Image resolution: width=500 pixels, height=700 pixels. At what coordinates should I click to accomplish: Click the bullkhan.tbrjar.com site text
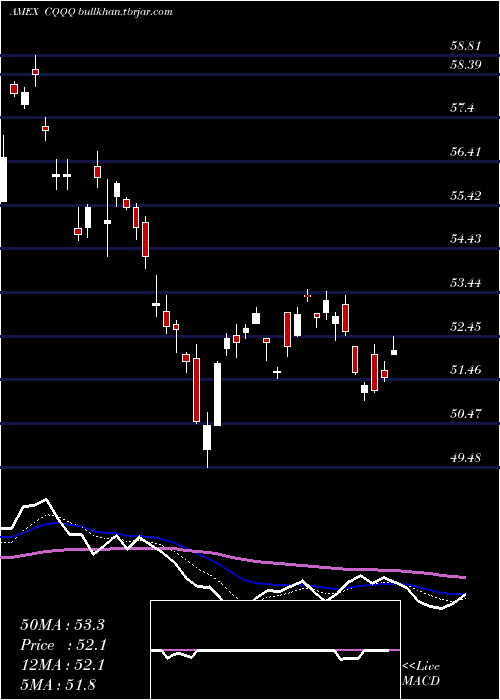(x=125, y=12)
